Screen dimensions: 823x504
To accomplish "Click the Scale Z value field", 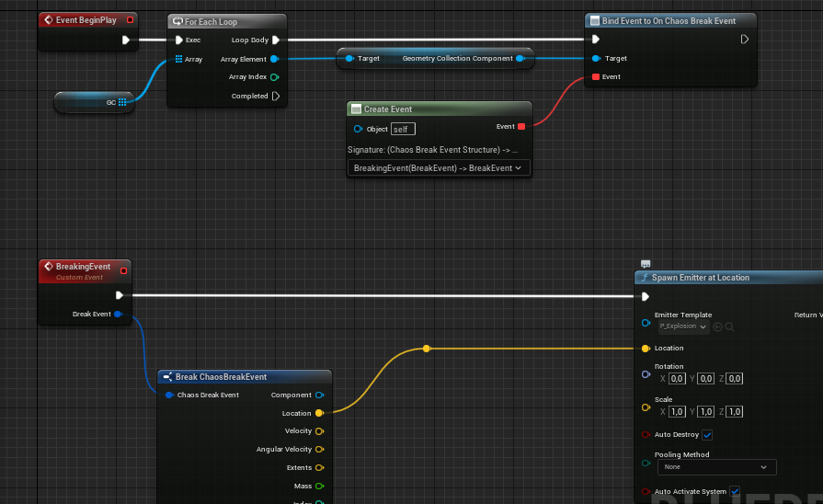I will pyautogui.click(x=735, y=412).
